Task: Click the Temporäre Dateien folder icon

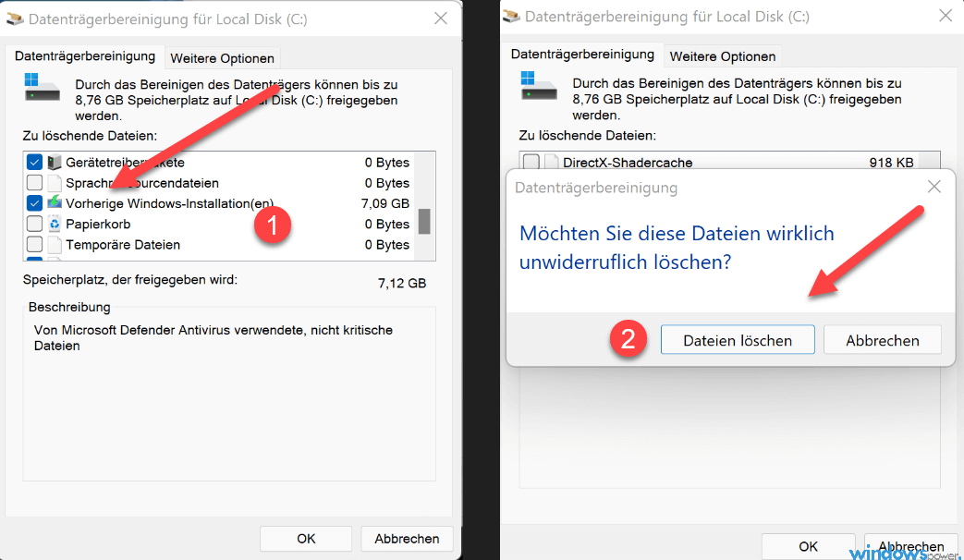Action: 53,245
